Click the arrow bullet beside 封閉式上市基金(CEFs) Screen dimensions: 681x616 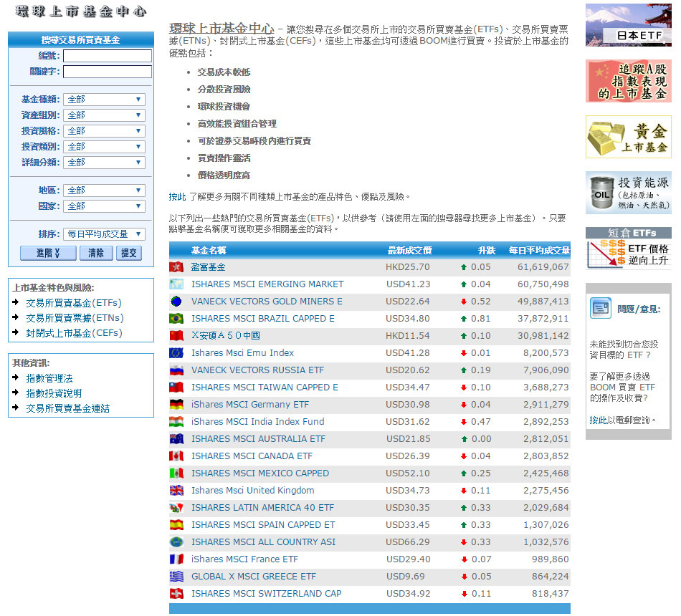[x=16, y=332]
